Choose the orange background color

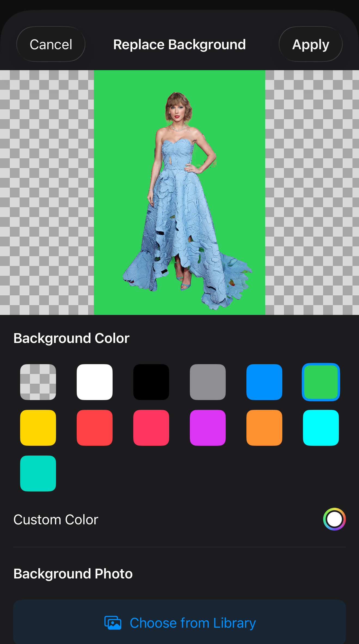tap(264, 428)
